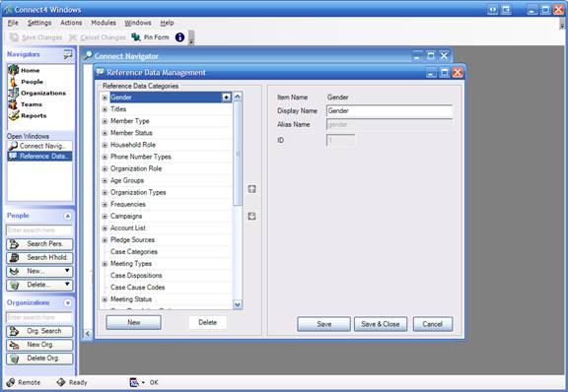Move item down with the down-arrow button
Viewport: 568px width, 392px height.
[x=251, y=216]
